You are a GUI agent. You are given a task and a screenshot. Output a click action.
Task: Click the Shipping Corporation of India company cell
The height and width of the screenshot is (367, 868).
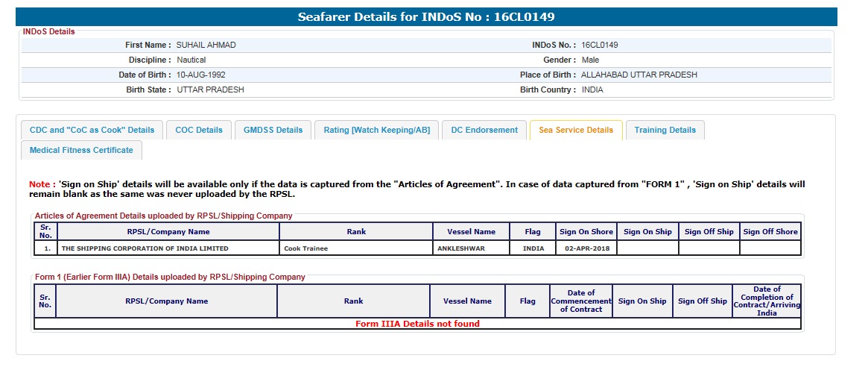(145, 248)
